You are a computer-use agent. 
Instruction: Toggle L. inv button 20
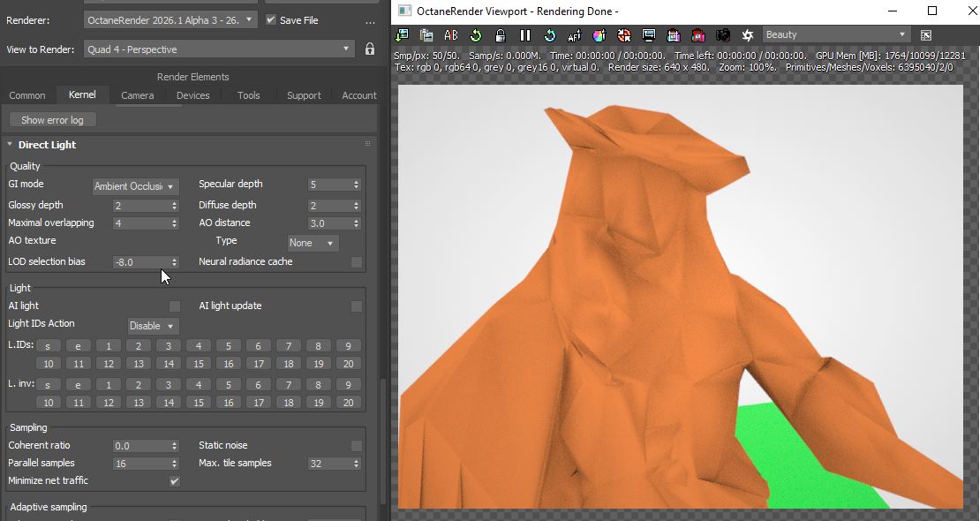(348, 402)
